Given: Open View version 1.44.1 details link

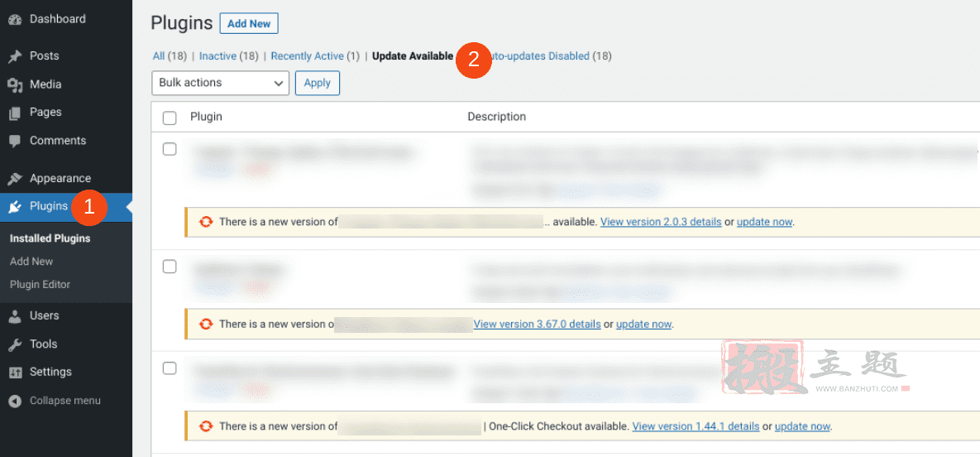Looking at the screenshot, I should point(696,426).
